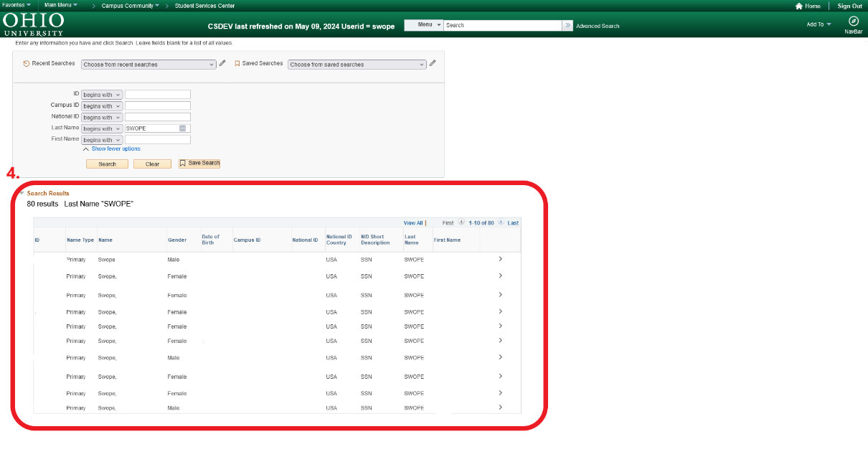This screenshot has width=868, height=452.
Task: Open the Main Menu
Action: click(60, 6)
